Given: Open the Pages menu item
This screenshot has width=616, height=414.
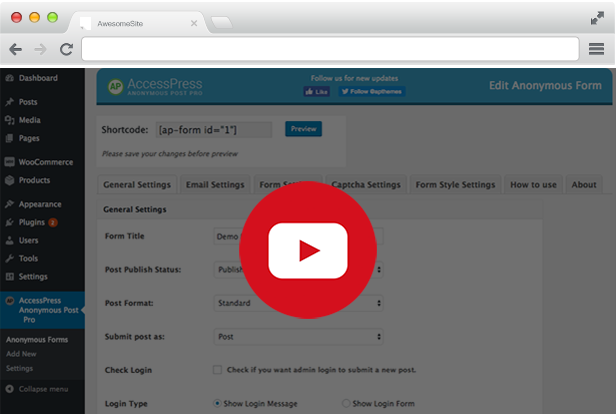Looking at the screenshot, I should coord(29,138).
